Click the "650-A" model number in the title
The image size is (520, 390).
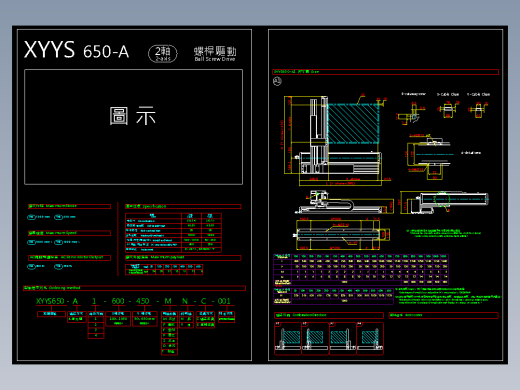(106, 52)
